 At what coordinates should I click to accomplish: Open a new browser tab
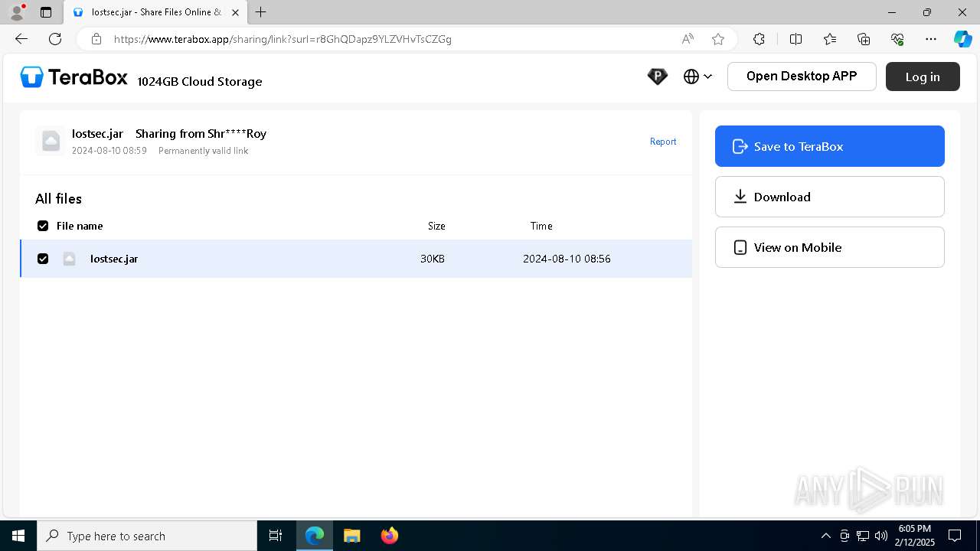point(261,12)
